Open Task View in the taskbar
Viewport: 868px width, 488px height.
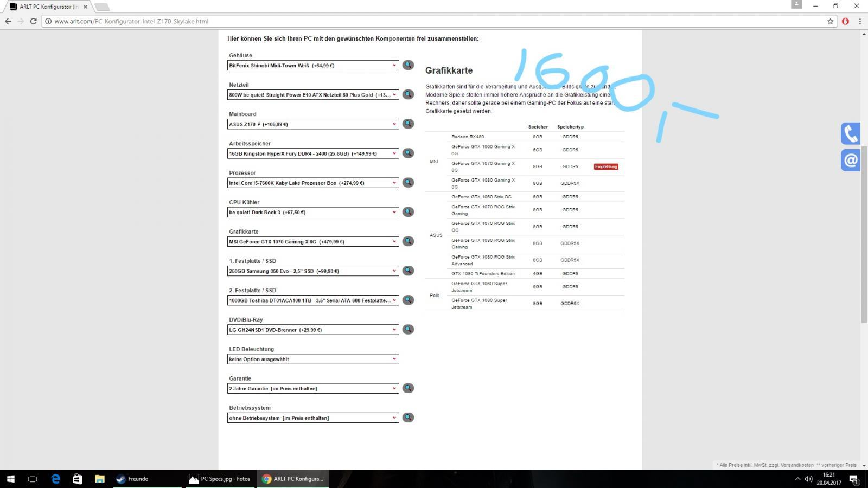click(33, 479)
